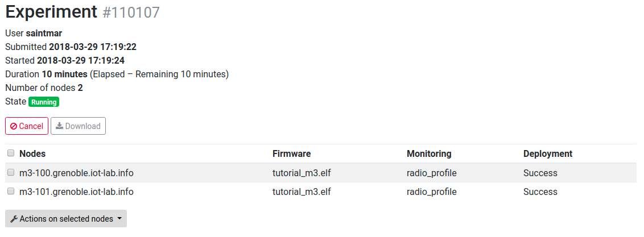Click tutorial_m3.elf firmware for m3-100
This screenshot has width=644, height=237.
click(x=302, y=173)
